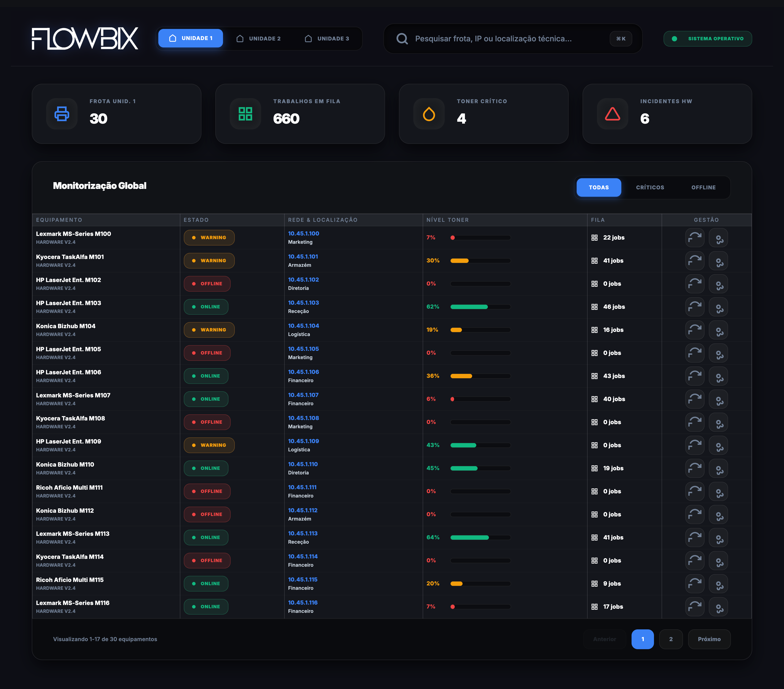Click restart icon for Kyocera TaskAlfa M114
Screen dimensions: 784x689
(695, 561)
